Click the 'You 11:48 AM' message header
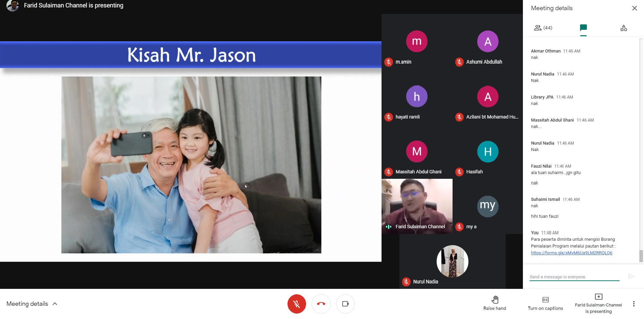The width and height of the screenshot is (644, 319). pos(545,233)
